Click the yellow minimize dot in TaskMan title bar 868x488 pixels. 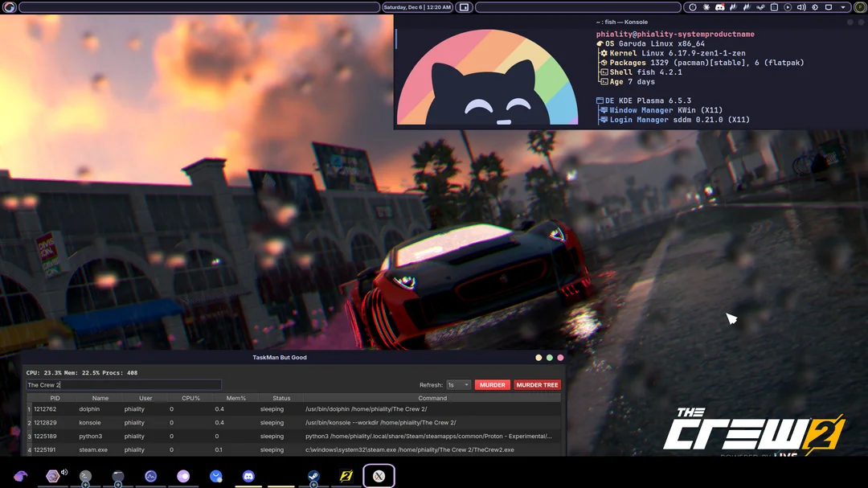pos(538,358)
